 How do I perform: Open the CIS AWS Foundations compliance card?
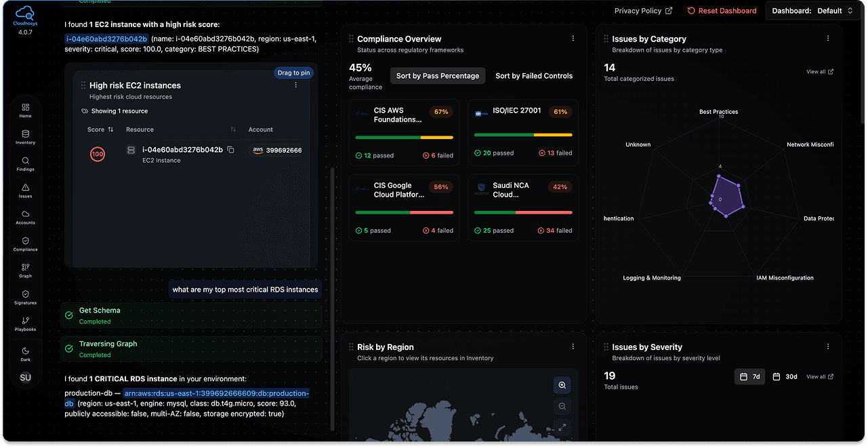[x=405, y=132]
